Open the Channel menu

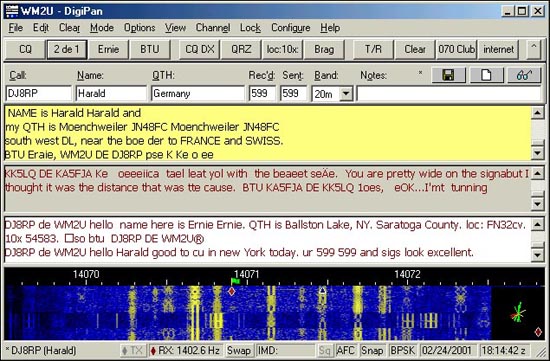pos(213,28)
